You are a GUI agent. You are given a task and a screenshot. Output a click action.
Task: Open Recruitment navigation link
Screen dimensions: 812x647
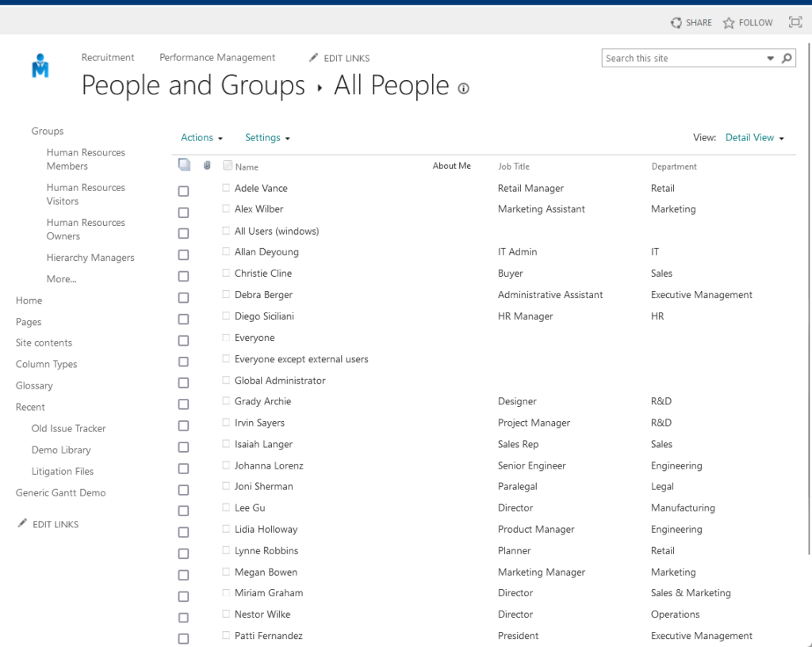[108, 57]
